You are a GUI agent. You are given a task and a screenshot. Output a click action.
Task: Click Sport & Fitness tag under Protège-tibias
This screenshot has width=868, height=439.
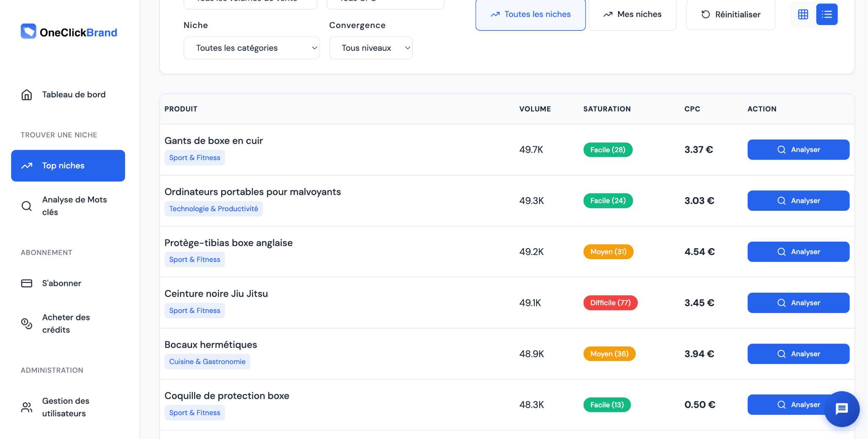[195, 260]
